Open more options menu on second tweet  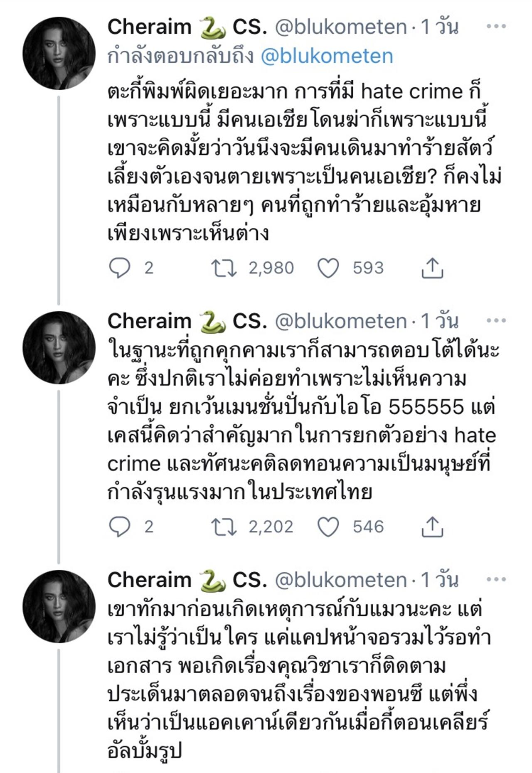point(496,321)
